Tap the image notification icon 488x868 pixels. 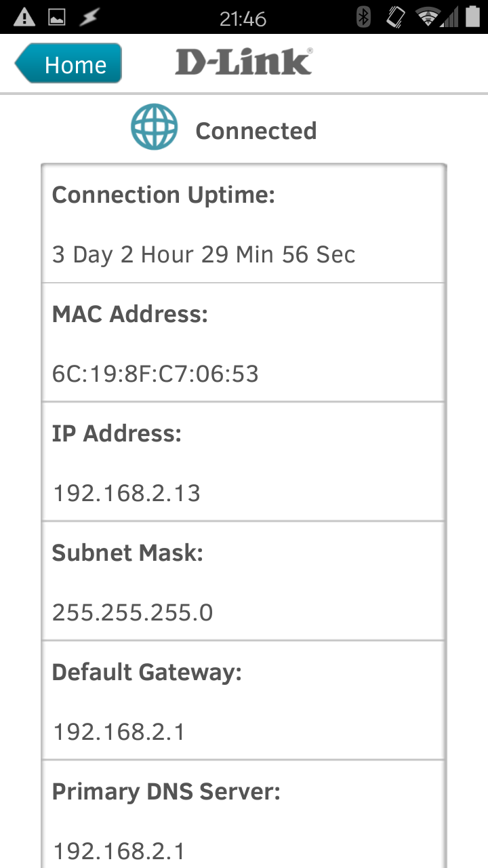(x=57, y=18)
